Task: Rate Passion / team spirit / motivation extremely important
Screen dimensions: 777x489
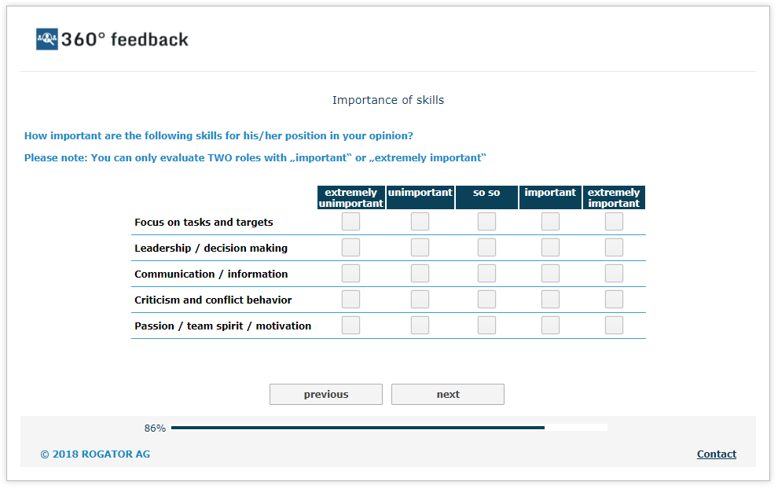Action: pyautogui.click(x=614, y=326)
